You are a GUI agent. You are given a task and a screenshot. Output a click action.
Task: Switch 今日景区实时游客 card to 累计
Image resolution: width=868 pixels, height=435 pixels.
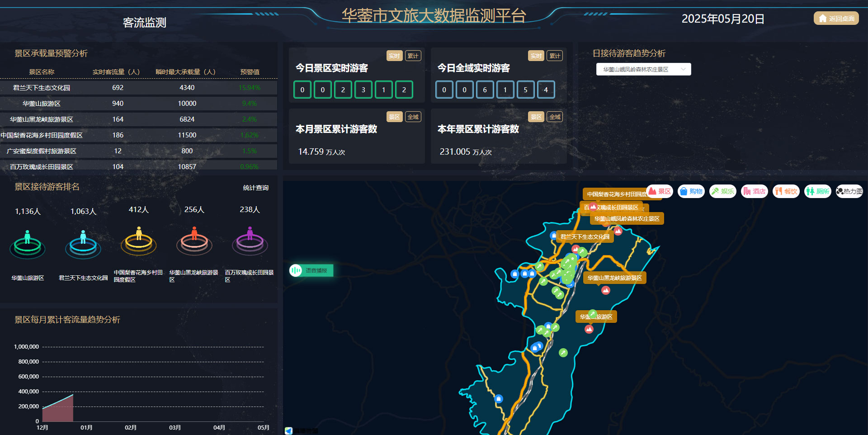413,56
